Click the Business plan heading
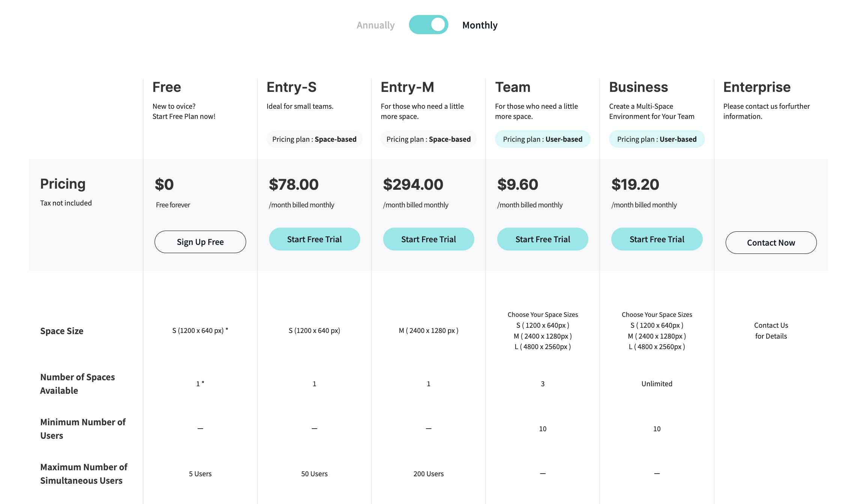The image size is (866, 504). [x=638, y=87]
